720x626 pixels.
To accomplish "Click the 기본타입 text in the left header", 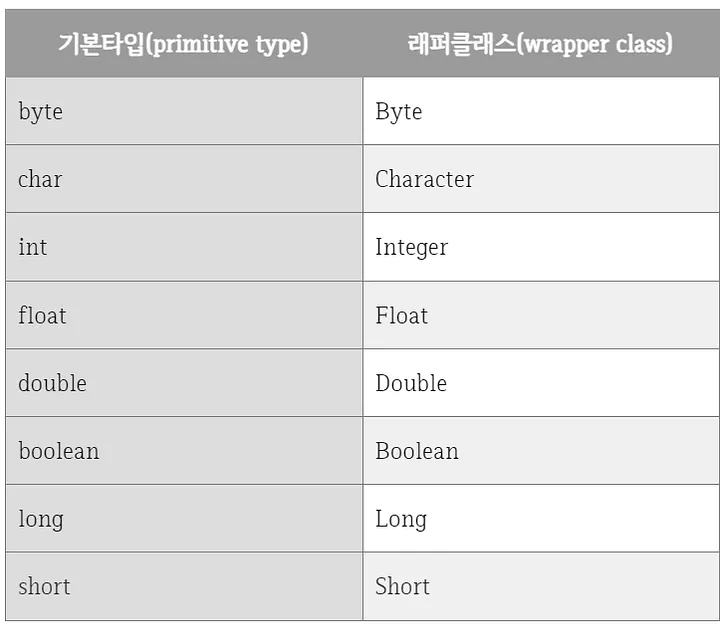I will click(101, 44).
